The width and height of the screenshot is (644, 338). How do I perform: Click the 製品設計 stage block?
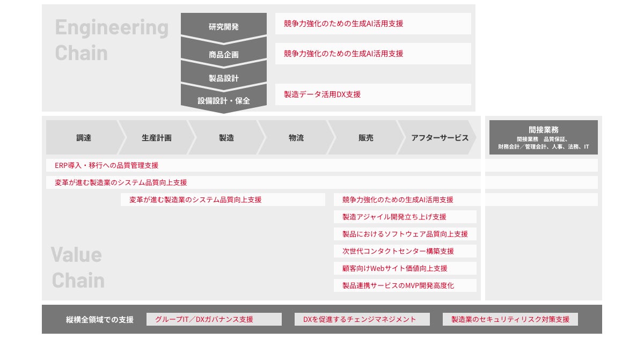click(224, 78)
